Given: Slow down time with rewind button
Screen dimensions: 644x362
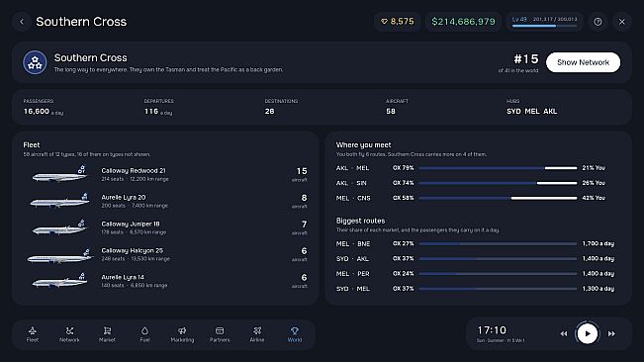Looking at the screenshot, I should 564,333.
